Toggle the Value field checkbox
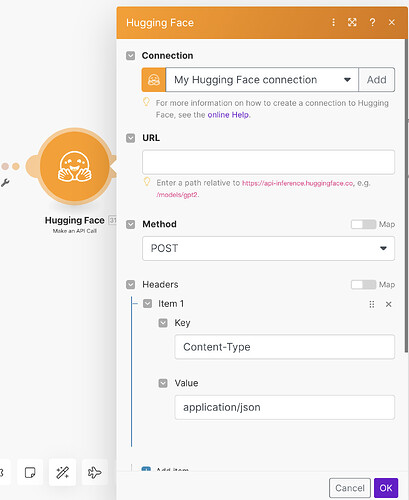This screenshot has width=409, height=500. (163, 383)
